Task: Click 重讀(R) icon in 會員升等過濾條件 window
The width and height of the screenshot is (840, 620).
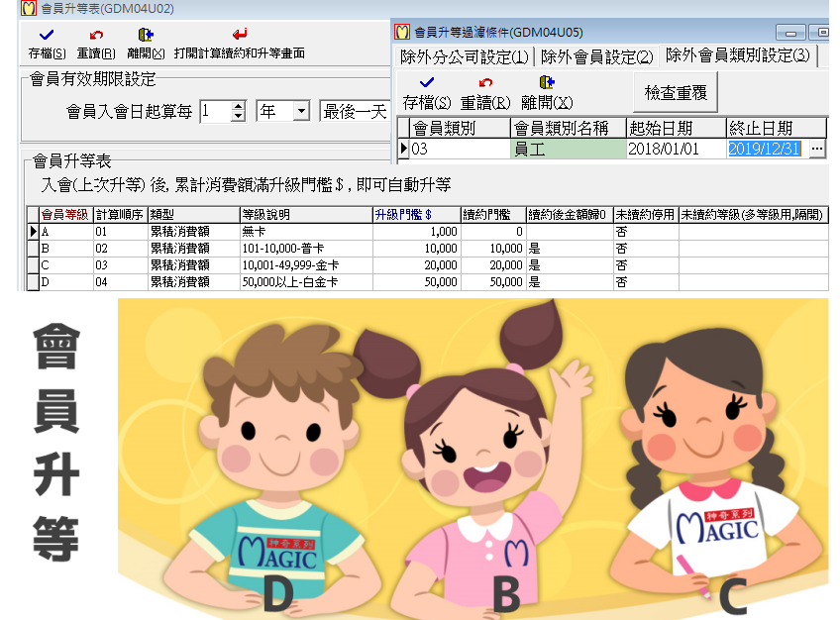Action: (x=485, y=82)
